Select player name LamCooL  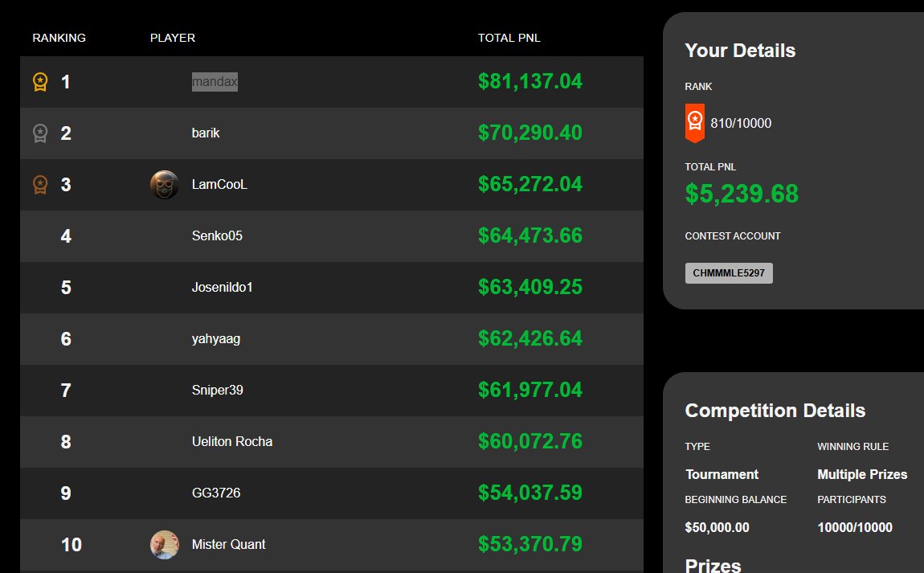219,185
